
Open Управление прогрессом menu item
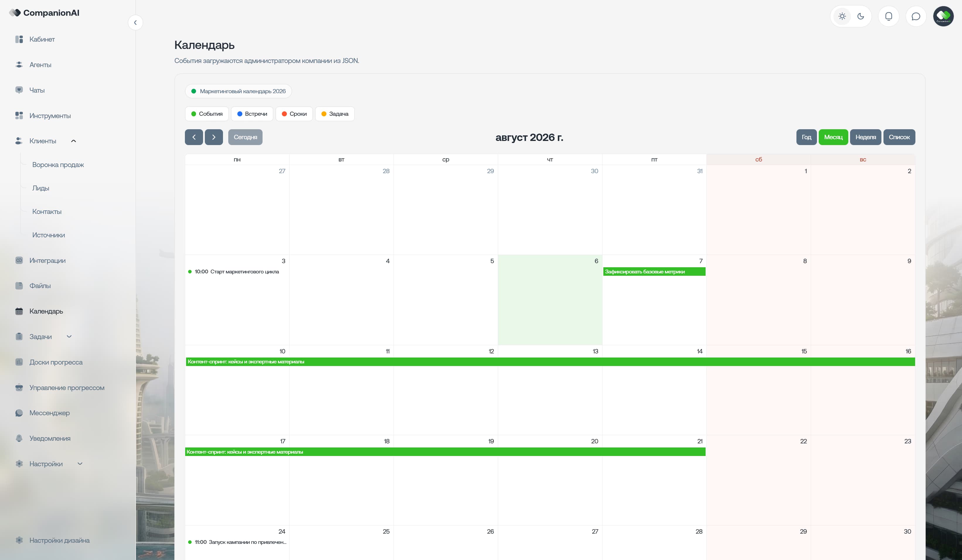(x=67, y=387)
